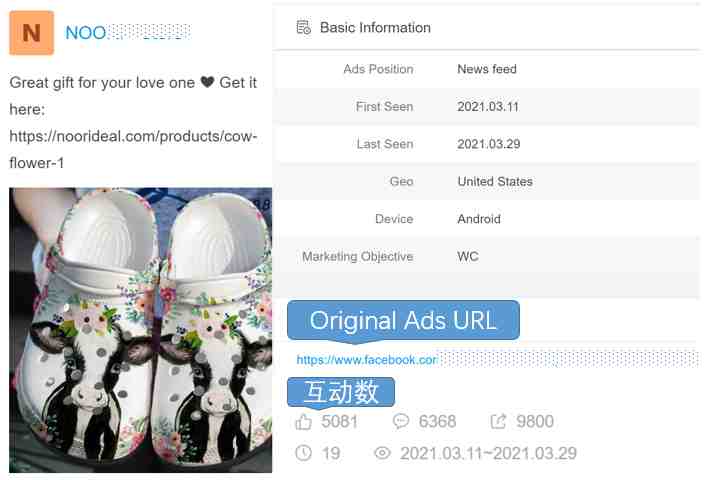Click the Device Android value
713x480 pixels.
479,219
